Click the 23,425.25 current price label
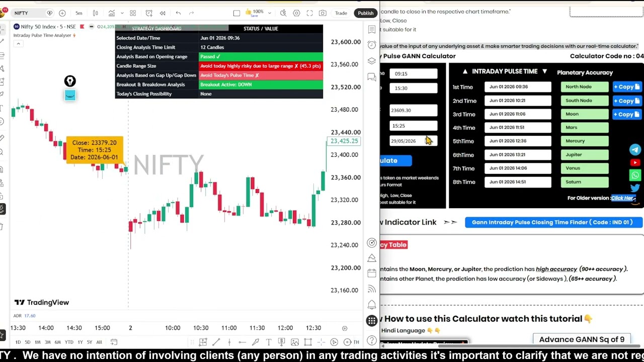This screenshot has height=362, width=644. (344, 141)
